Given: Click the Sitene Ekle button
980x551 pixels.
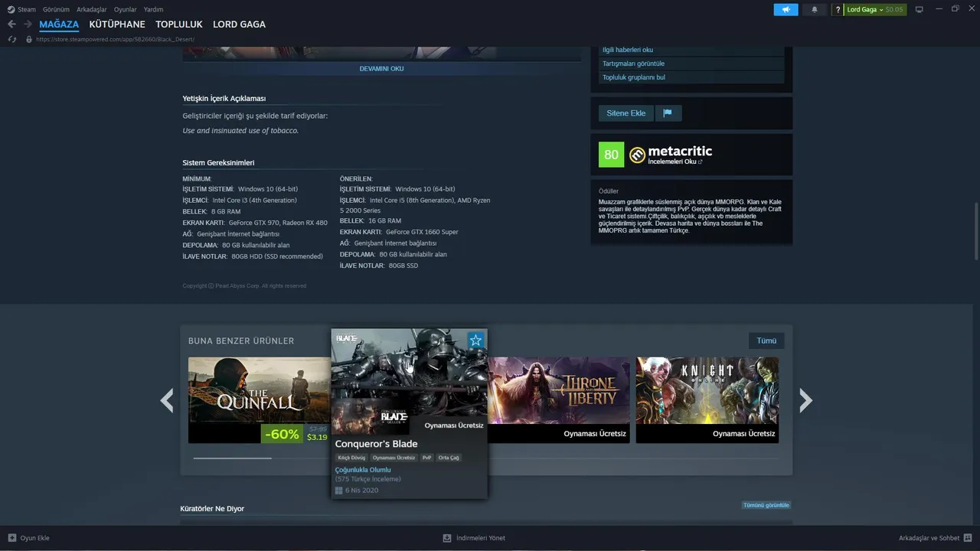Looking at the screenshot, I should 626,113.
